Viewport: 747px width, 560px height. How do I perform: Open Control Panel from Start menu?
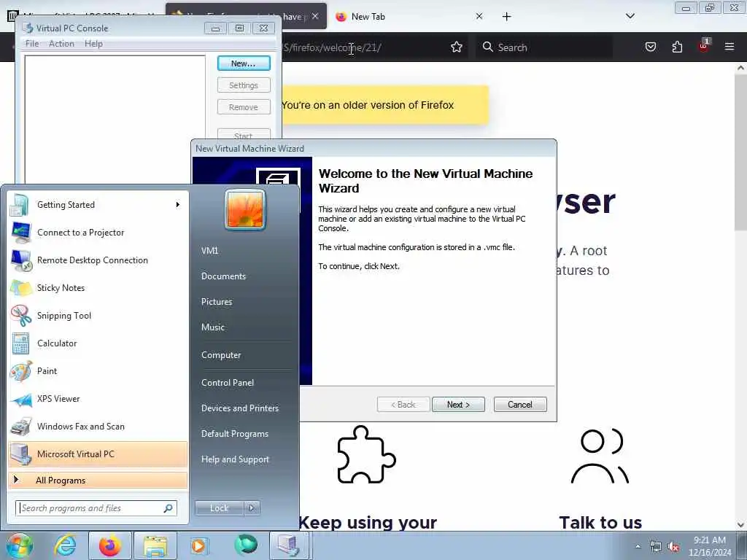point(228,383)
